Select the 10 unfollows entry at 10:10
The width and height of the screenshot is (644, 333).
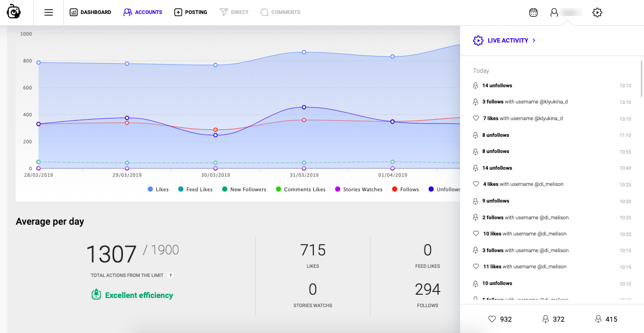point(552,283)
